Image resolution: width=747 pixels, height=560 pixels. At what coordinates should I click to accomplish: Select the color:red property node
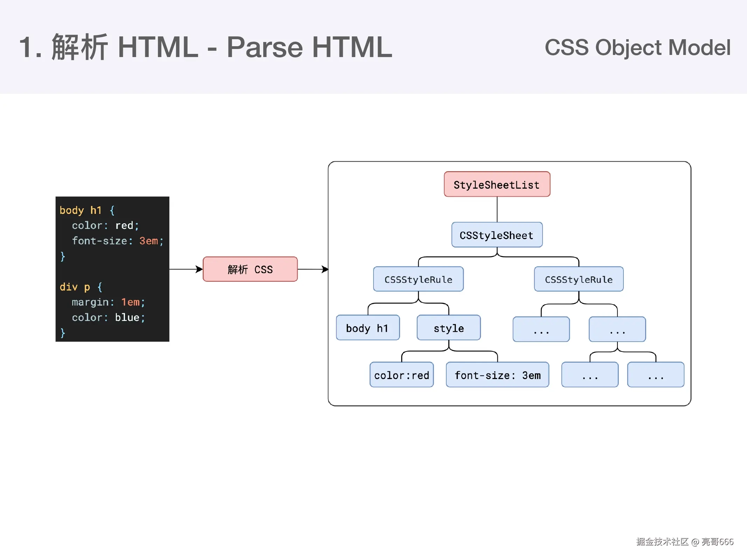click(x=402, y=375)
